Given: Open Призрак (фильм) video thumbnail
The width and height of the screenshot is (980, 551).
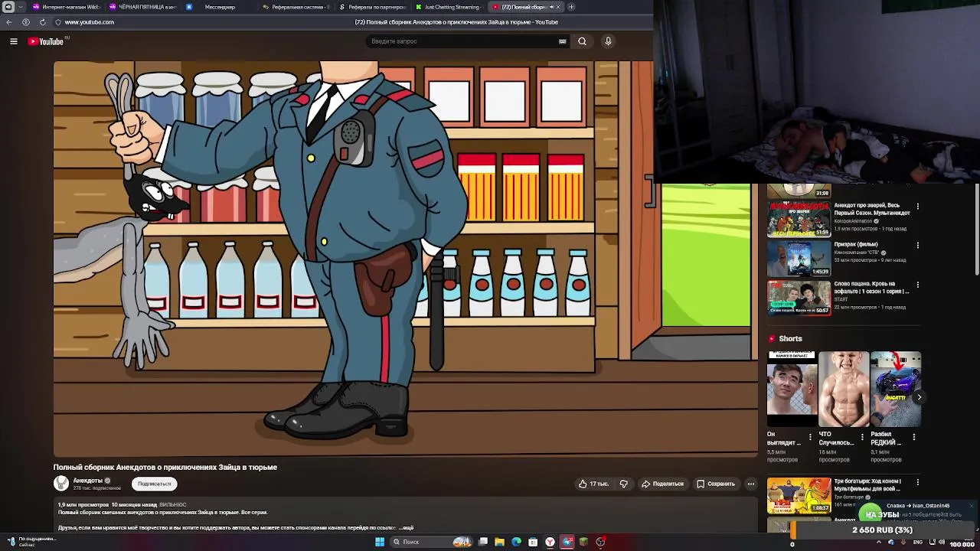Looking at the screenshot, I should point(799,259).
